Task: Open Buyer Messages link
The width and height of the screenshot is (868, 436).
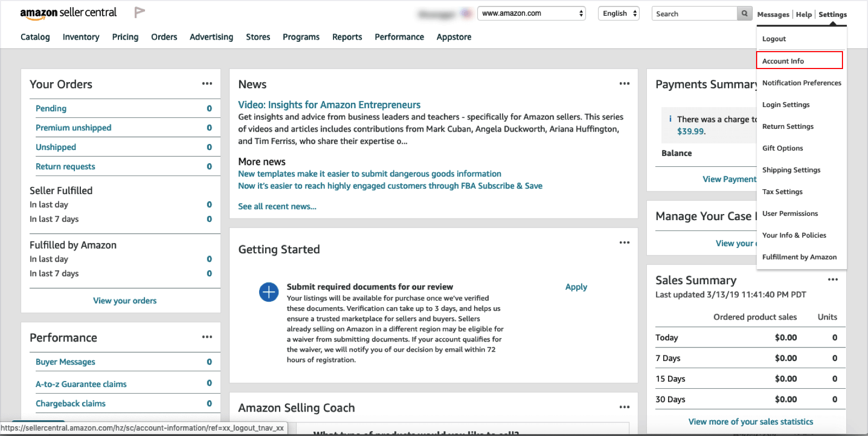Action: click(x=65, y=362)
